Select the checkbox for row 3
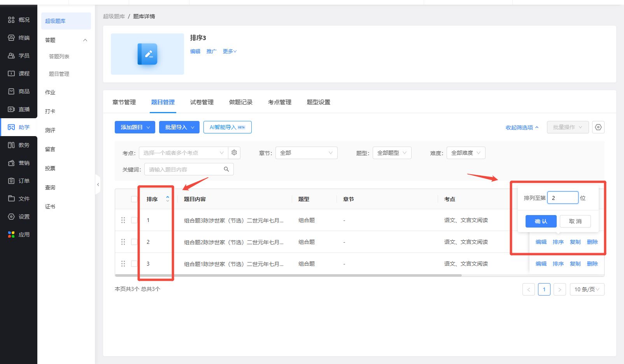 coord(134,264)
